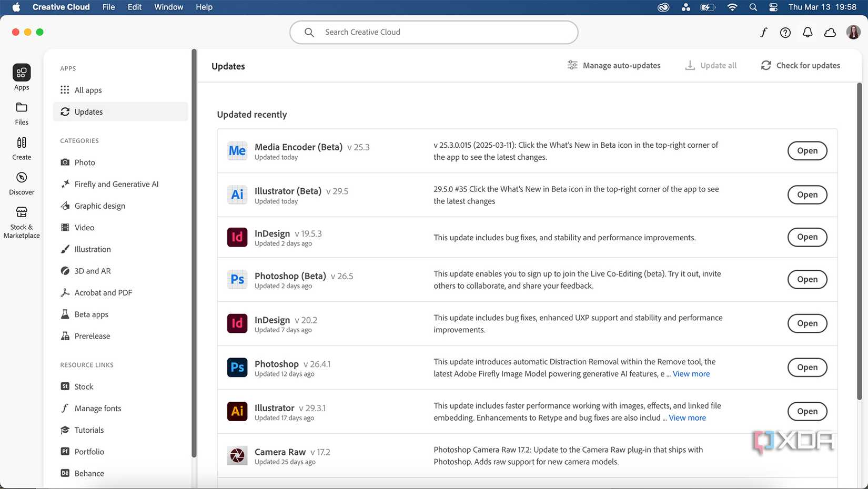
Task: Open the Stock resource link
Action: [120, 386]
